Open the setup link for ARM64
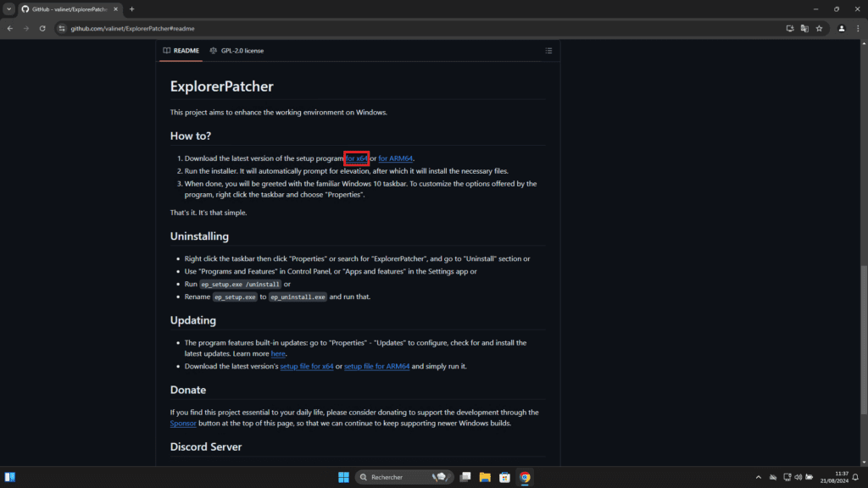The height and width of the screenshot is (488, 868). (x=396, y=158)
